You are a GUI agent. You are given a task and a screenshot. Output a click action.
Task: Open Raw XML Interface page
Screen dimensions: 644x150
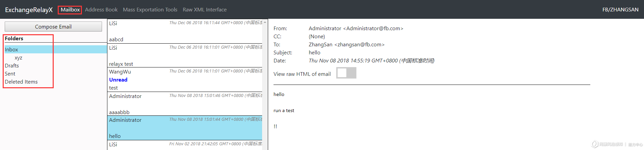205,10
